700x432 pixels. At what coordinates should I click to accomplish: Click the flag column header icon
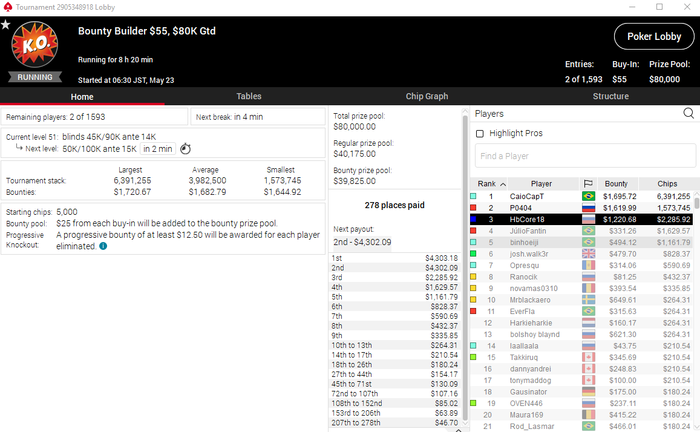tap(588, 184)
